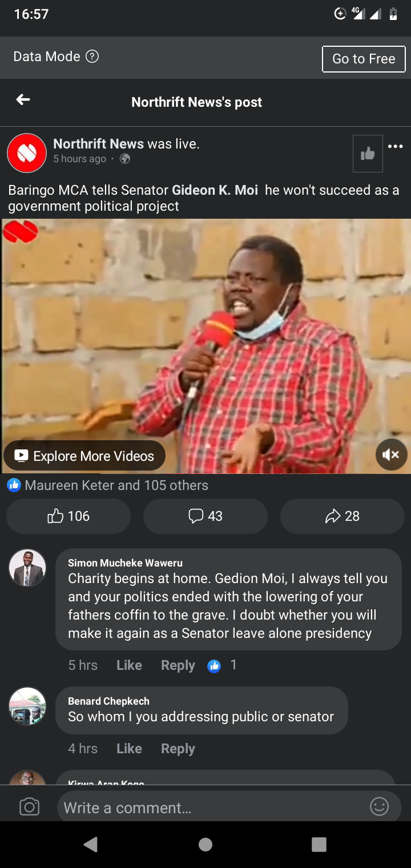The height and width of the screenshot is (868, 411).
Task: Share the post via the 28 button
Action: pyautogui.click(x=342, y=516)
